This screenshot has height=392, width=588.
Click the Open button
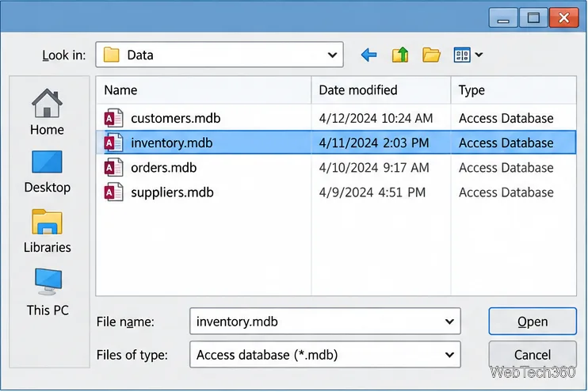click(533, 322)
